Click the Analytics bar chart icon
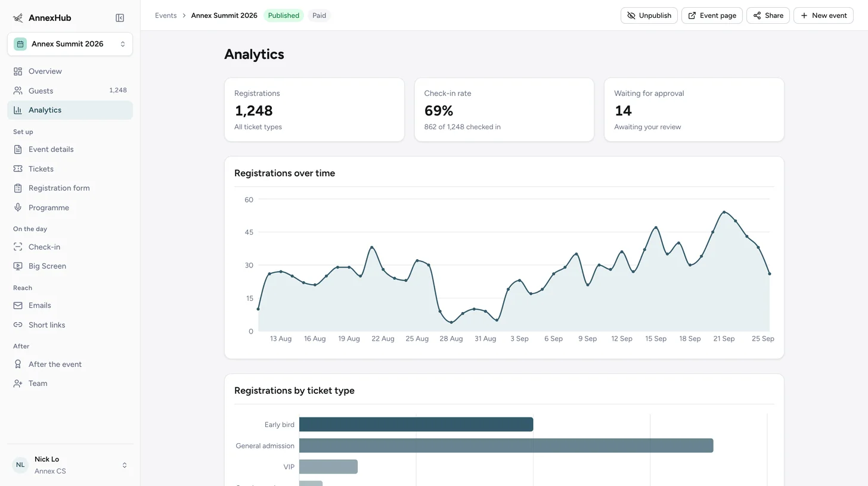868x486 pixels. (x=18, y=110)
